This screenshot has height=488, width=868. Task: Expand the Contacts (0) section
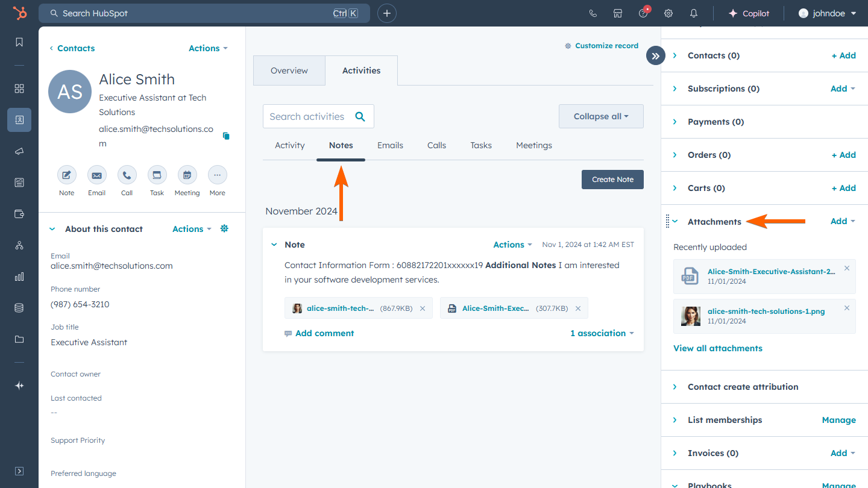[675, 55]
